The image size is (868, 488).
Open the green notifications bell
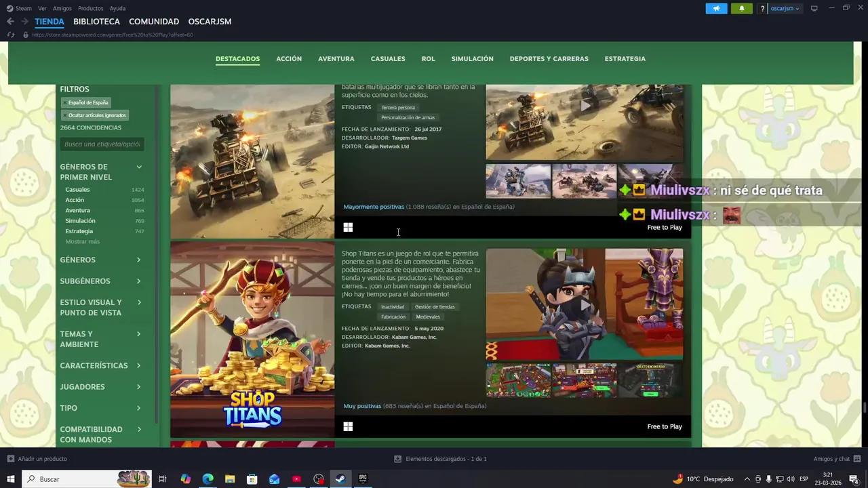pos(742,8)
